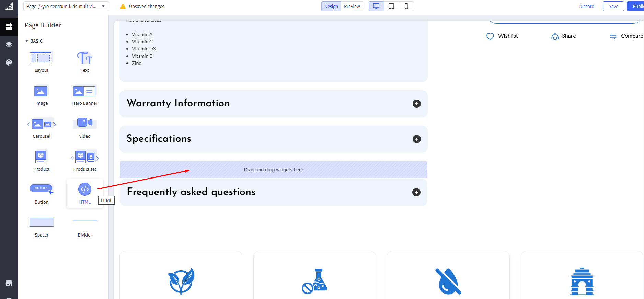Select the Product set widget
This screenshot has width=644, height=299.
coord(85,157)
